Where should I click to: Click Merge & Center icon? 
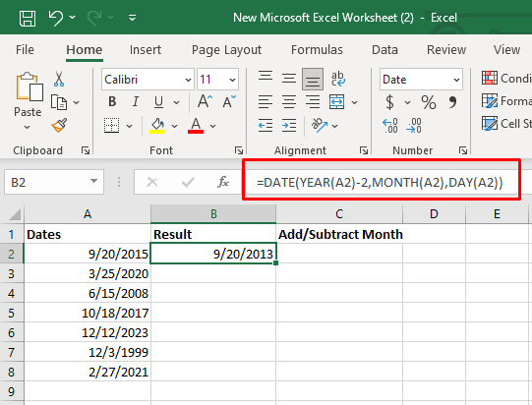click(x=336, y=102)
